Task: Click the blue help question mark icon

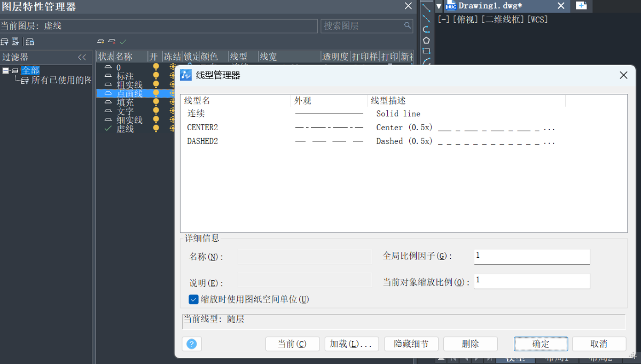Action: pos(192,344)
